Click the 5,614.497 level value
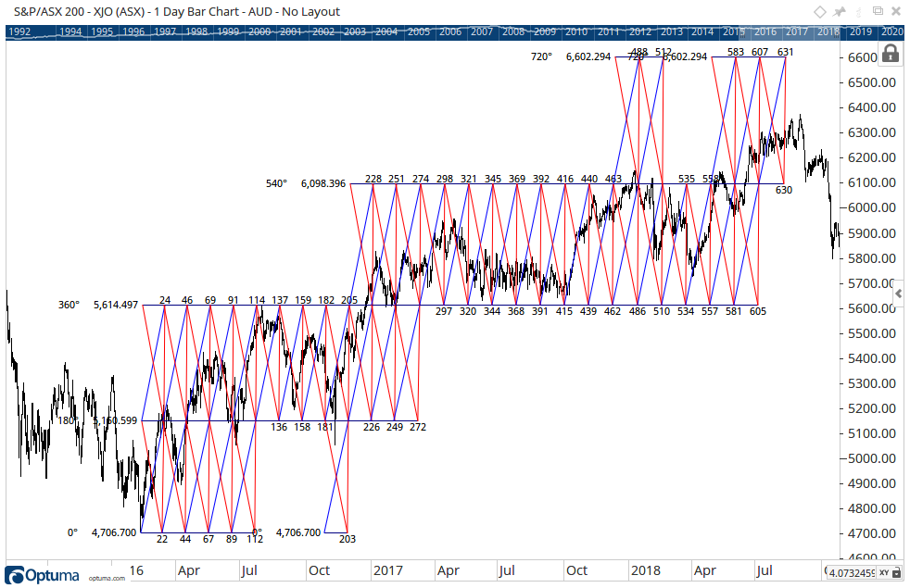The image size is (910, 588). pos(116,305)
